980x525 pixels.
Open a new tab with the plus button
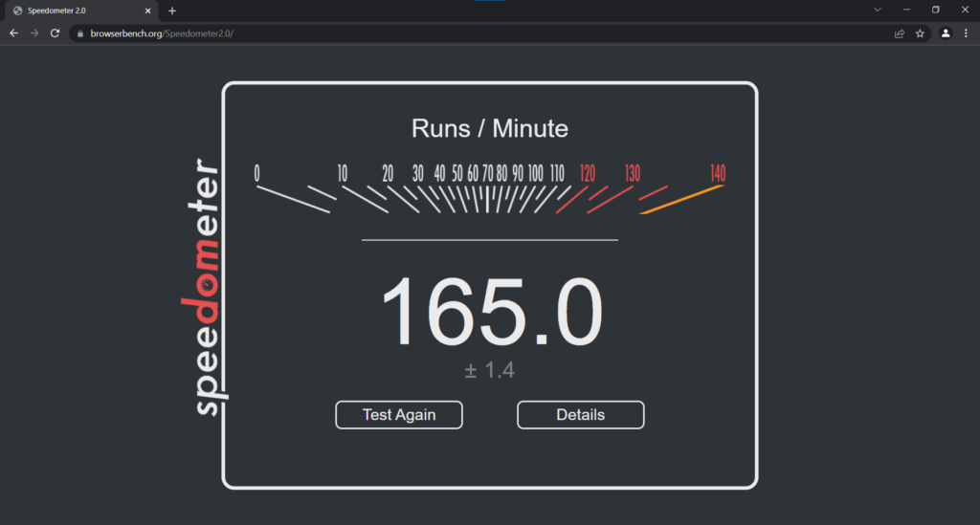(172, 11)
